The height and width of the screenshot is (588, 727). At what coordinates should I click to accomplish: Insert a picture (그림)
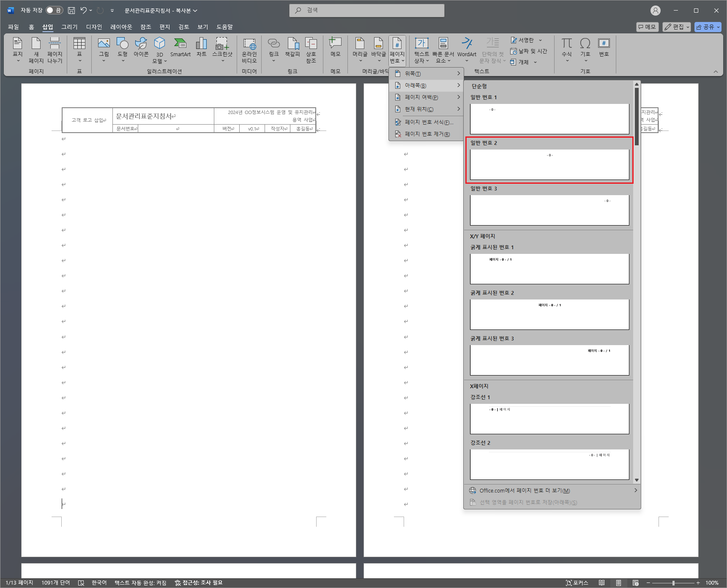pyautogui.click(x=104, y=50)
